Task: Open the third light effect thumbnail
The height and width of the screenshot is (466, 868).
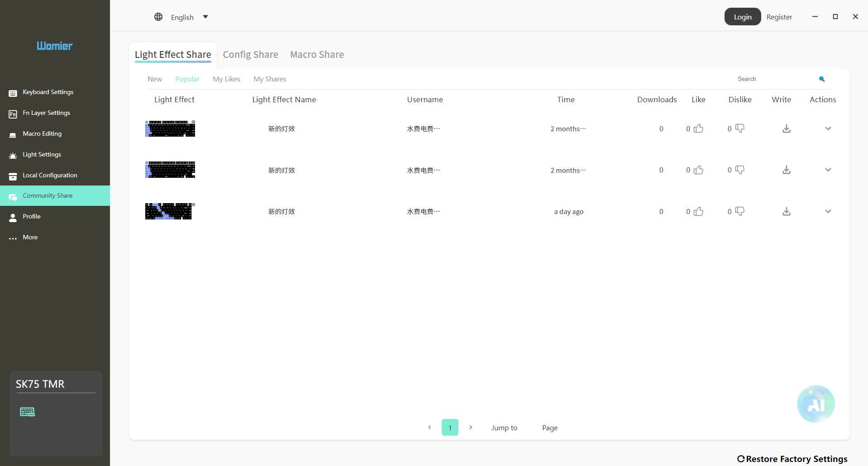Action: tap(170, 211)
